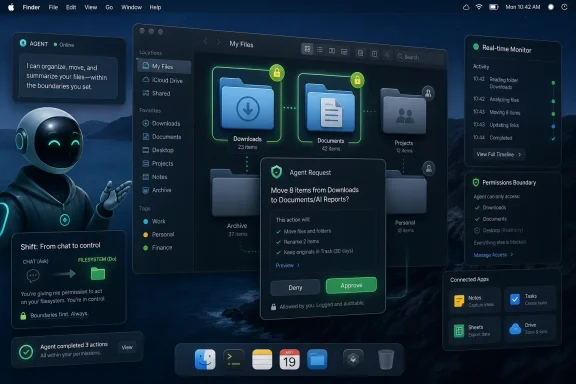Toggle Documents access in Permissions Boundary

477,219
